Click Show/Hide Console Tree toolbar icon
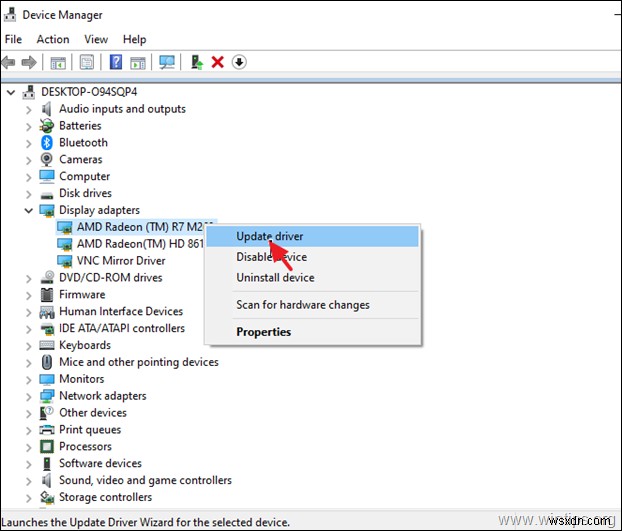This screenshot has width=622, height=531. [x=58, y=63]
